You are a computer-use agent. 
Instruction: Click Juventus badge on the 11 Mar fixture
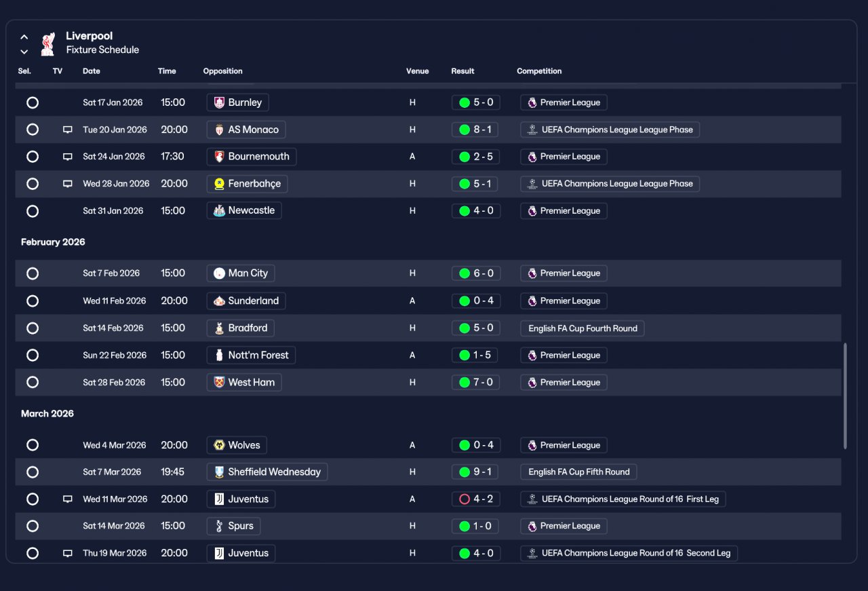(219, 499)
